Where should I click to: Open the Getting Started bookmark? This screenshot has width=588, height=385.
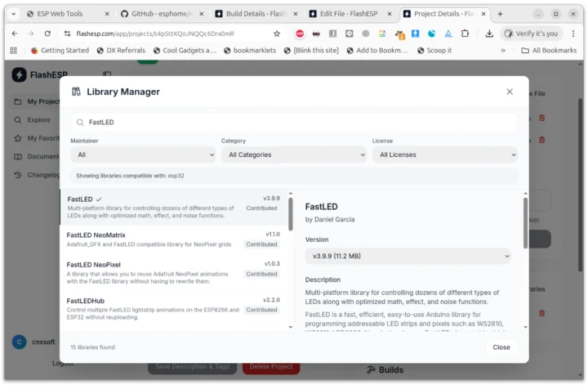pyautogui.click(x=60, y=51)
